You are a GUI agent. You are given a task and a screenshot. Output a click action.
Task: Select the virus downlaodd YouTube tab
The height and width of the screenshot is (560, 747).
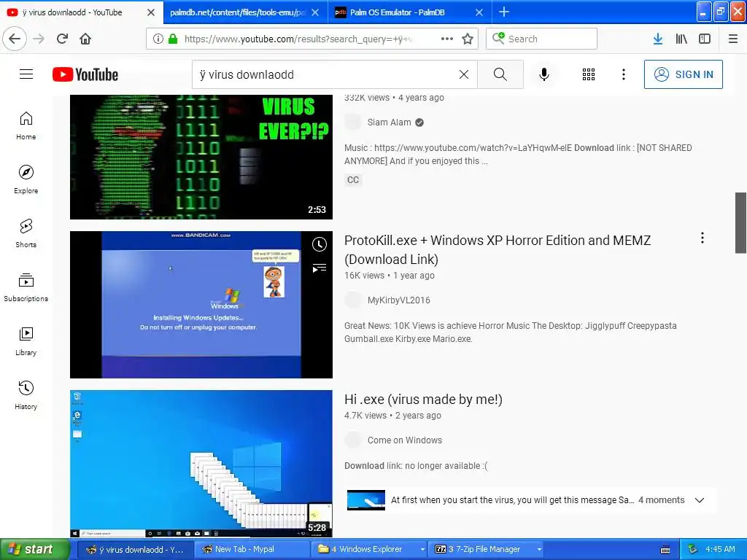71,12
